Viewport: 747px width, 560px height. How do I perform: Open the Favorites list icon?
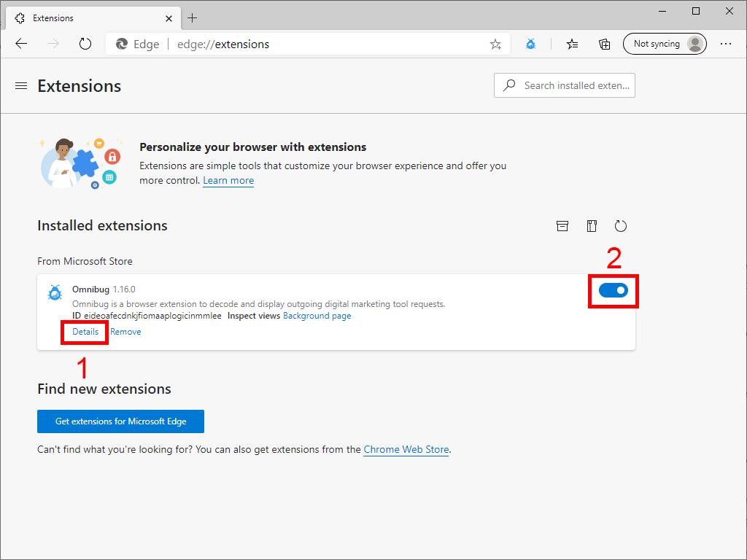[572, 44]
